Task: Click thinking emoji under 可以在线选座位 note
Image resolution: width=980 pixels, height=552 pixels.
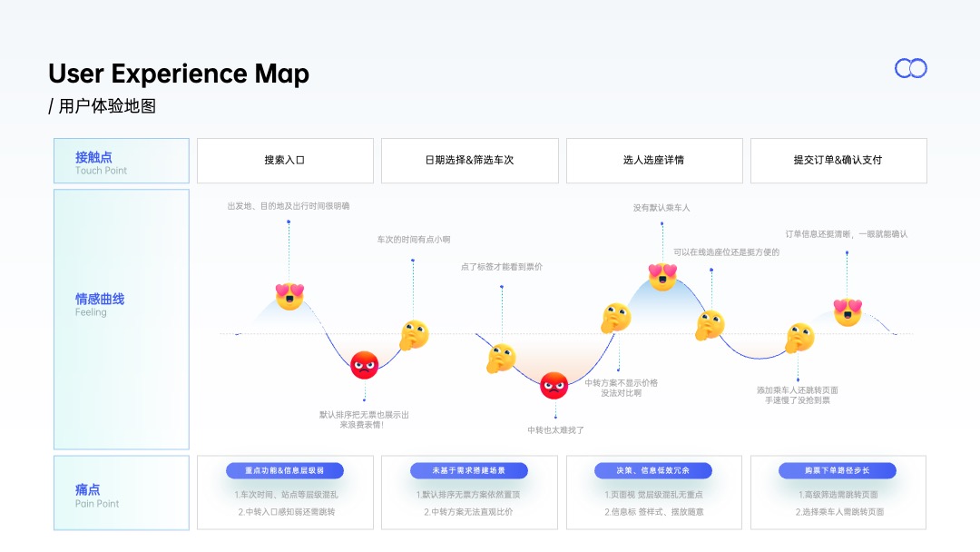Action: (710, 324)
